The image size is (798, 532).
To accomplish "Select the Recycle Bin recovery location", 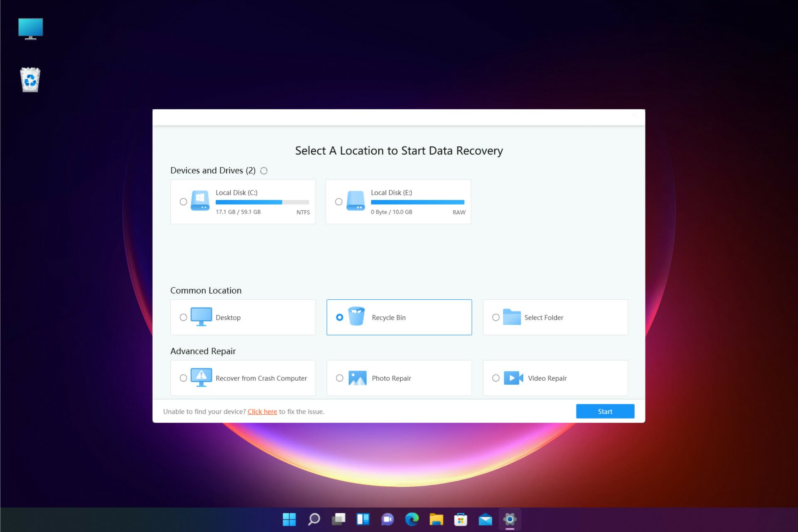I will 399,317.
